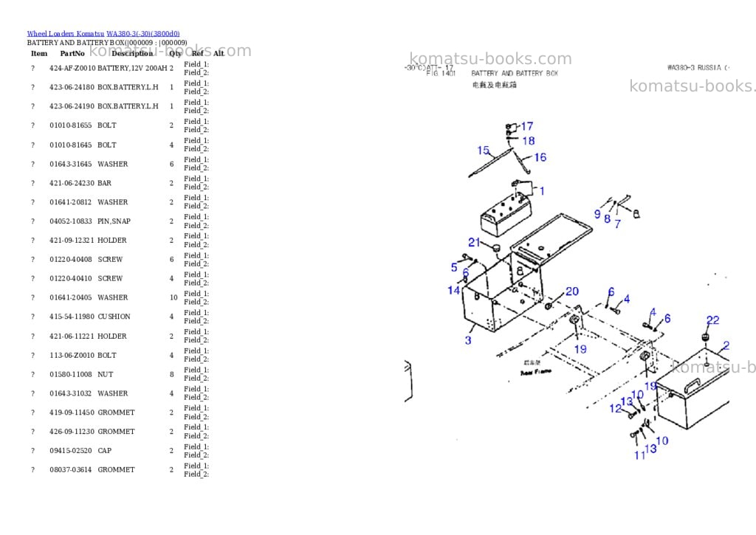Click callout number 1 beside battery

click(542, 191)
